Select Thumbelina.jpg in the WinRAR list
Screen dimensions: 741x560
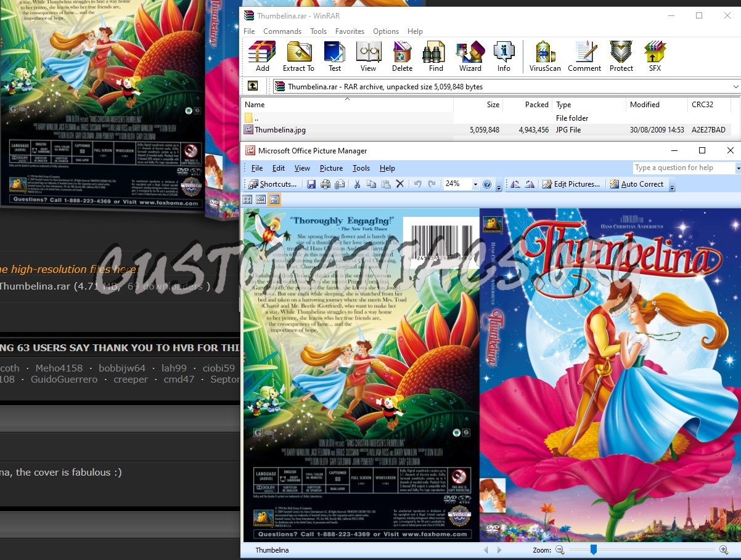[x=280, y=130]
